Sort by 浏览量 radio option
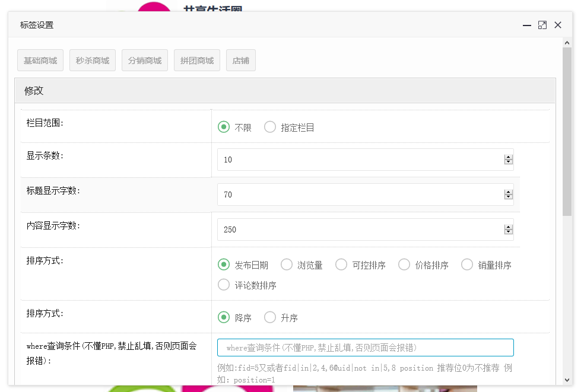584x392 pixels. [x=287, y=264]
